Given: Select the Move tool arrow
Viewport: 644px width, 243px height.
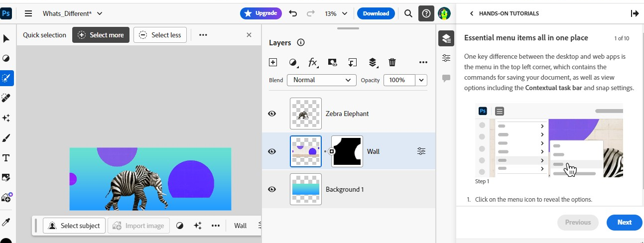Looking at the screenshot, I should click(x=6, y=38).
